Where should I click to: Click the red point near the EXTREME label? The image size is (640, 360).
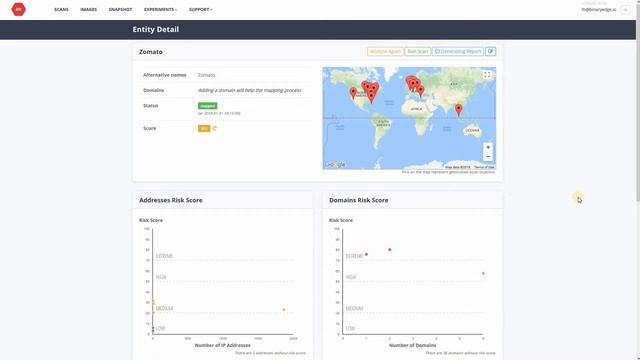(367, 254)
